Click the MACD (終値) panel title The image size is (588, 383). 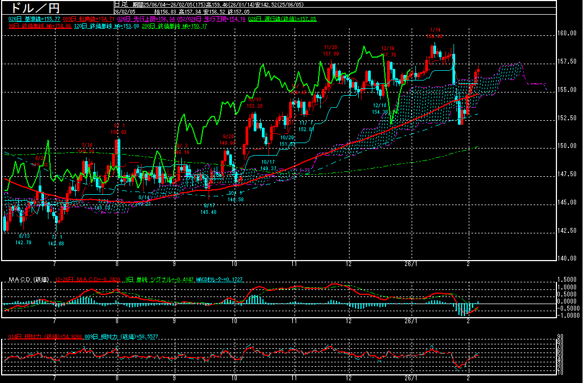tap(28, 280)
